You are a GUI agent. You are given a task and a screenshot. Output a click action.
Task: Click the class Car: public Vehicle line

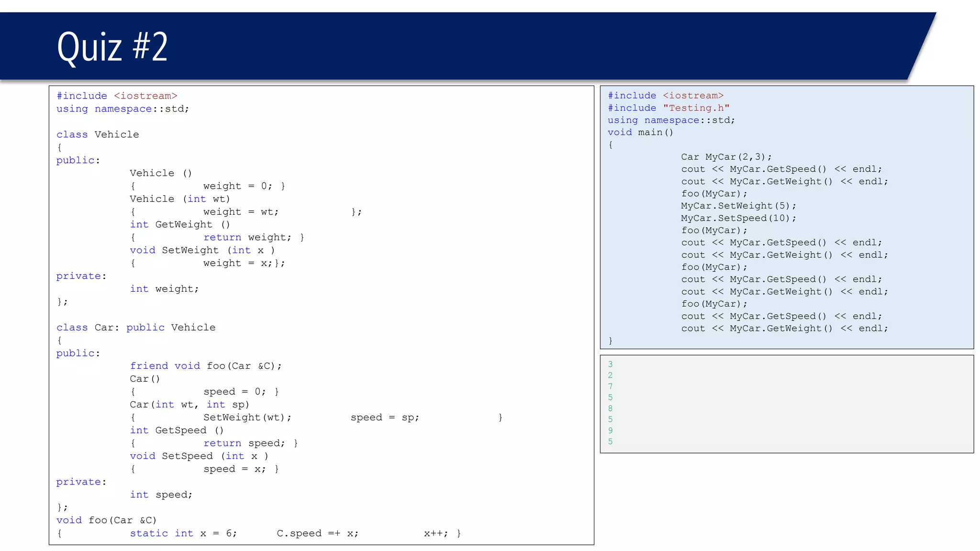[x=136, y=328]
